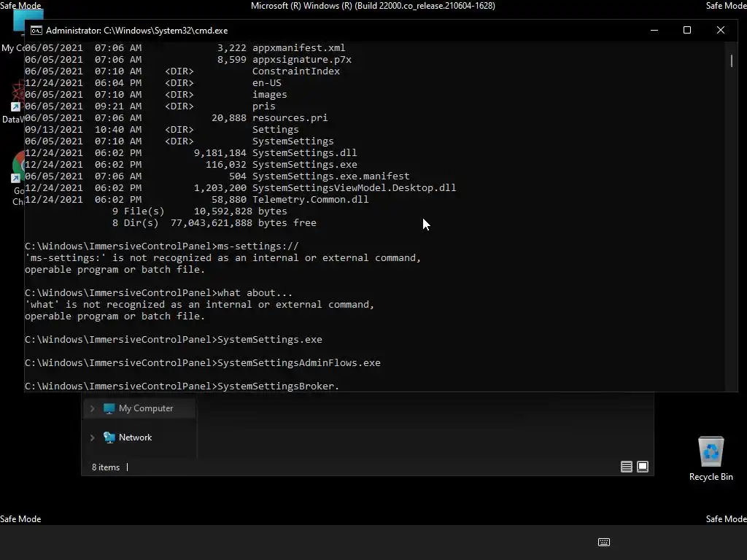
Task: Click the Windows build watermark text at top
Action: tap(373, 6)
